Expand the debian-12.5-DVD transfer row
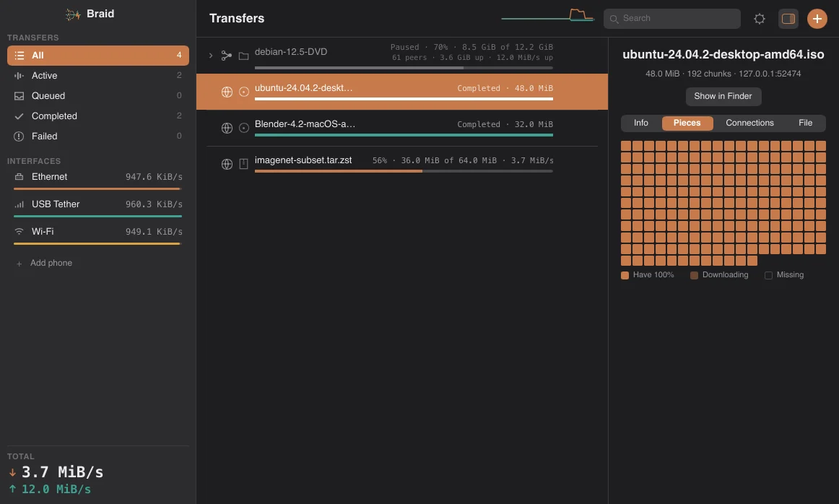This screenshot has width=839, height=504. click(211, 55)
